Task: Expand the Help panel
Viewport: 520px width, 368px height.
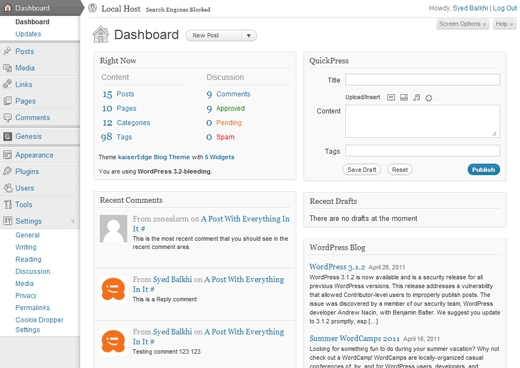Action: click(504, 24)
